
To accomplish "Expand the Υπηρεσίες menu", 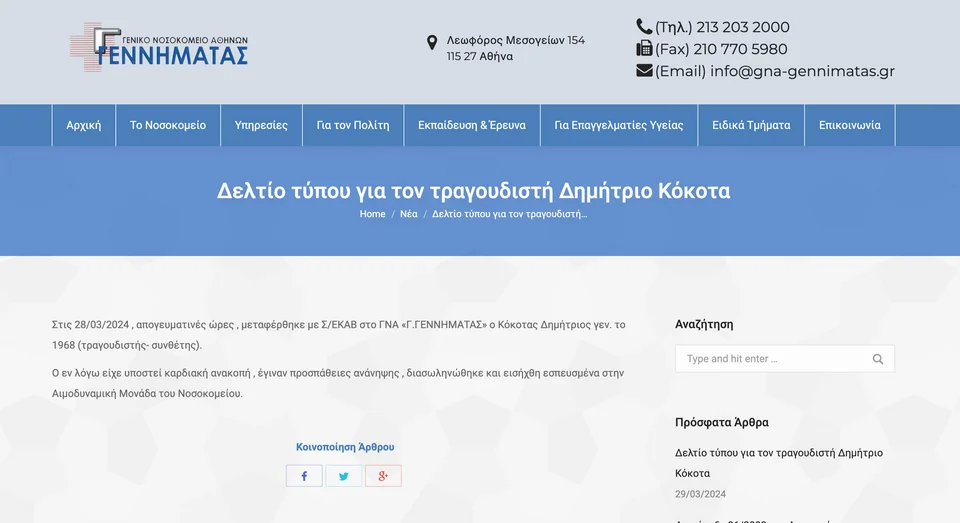I will point(261,125).
